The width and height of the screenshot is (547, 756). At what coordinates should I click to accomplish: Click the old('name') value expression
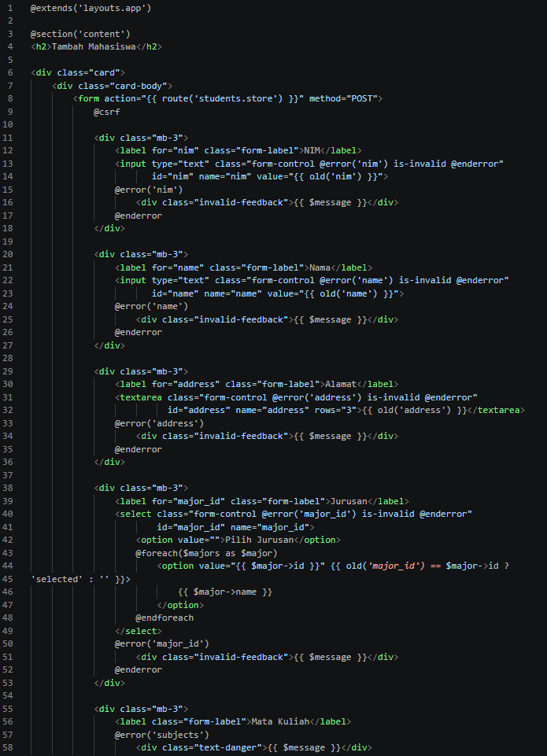click(x=349, y=293)
